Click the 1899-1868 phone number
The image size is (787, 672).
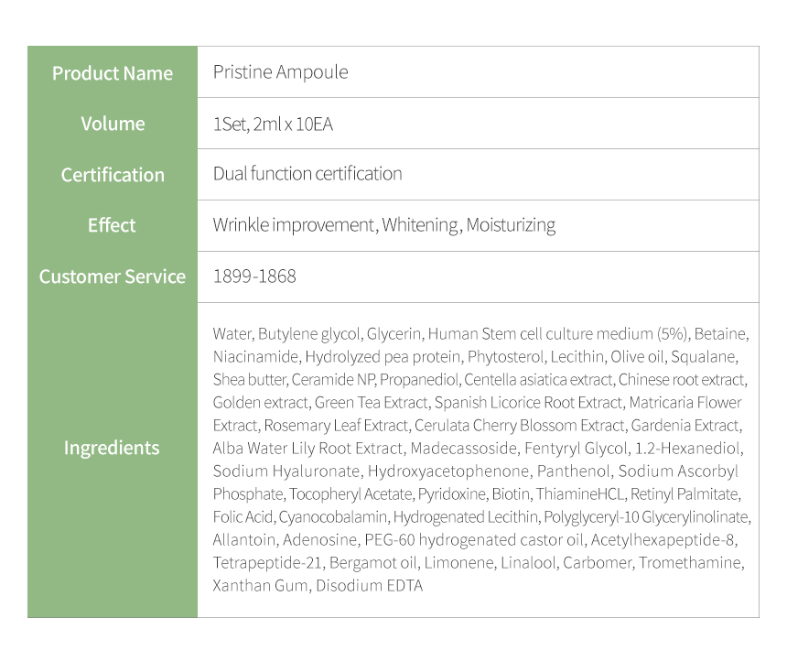click(x=255, y=276)
